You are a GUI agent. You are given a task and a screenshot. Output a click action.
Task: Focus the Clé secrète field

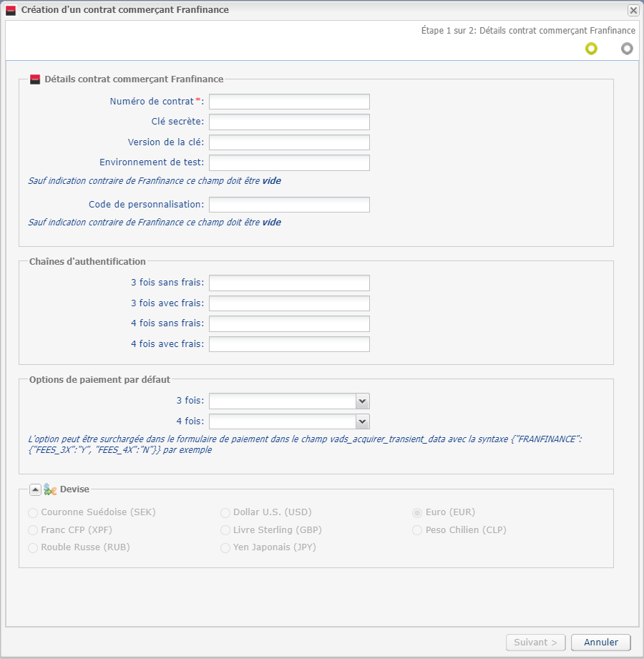coord(289,122)
